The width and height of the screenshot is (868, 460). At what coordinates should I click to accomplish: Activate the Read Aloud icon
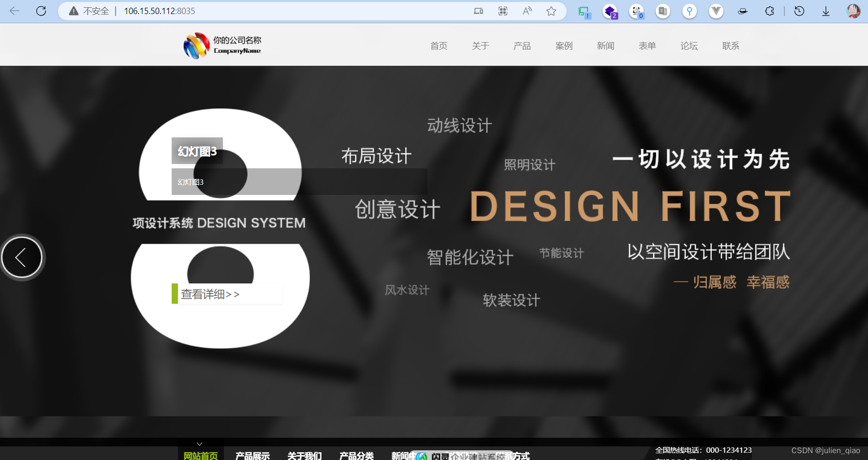click(527, 11)
